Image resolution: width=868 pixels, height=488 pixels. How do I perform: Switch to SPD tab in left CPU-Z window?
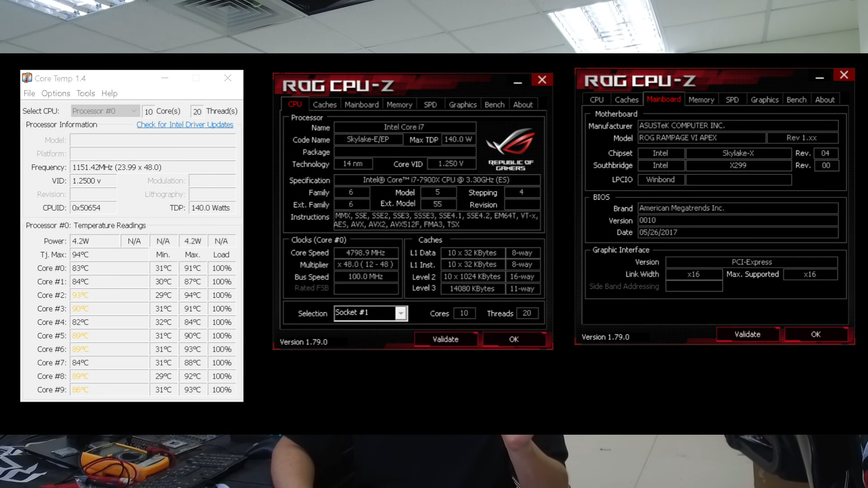[x=430, y=105]
